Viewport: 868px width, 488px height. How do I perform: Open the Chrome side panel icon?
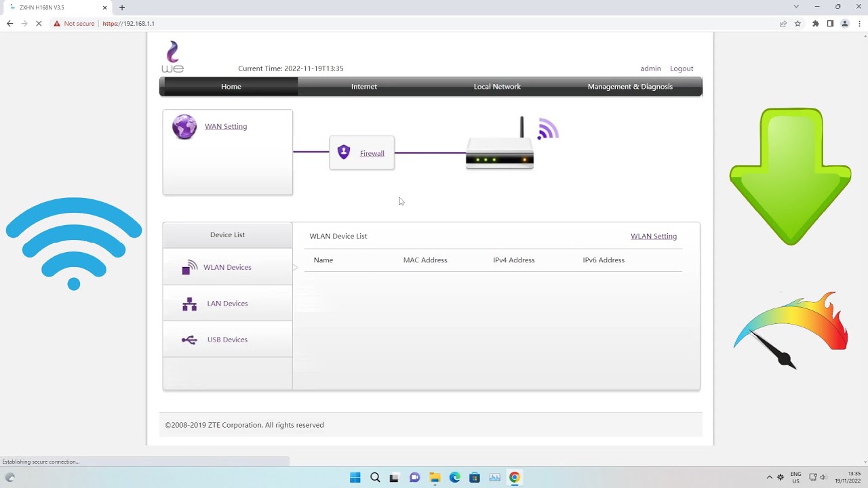[x=830, y=23]
